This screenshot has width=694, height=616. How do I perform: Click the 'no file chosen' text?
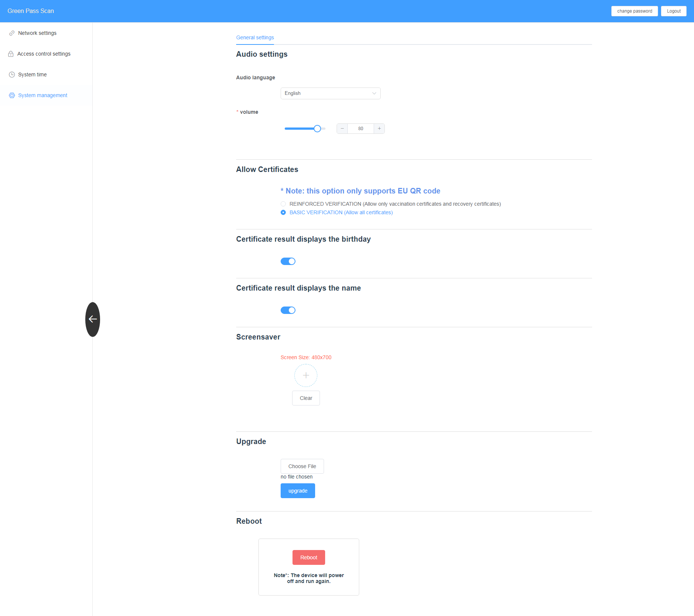297,477
